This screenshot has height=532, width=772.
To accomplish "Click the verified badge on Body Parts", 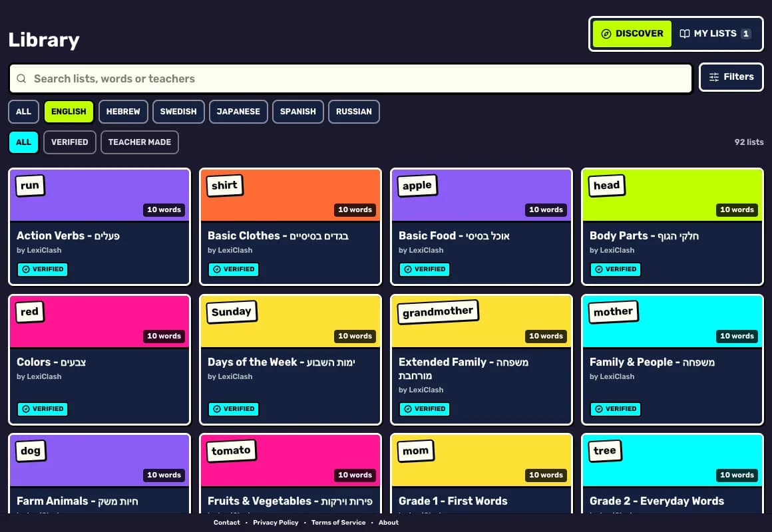I will 616,269.
